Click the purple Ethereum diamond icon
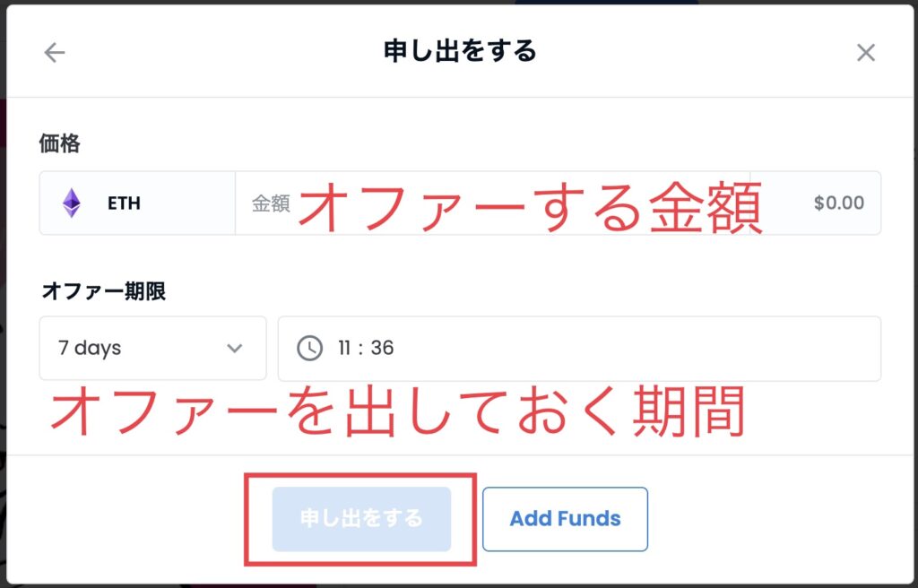This screenshot has height=588, width=918. [72, 203]
